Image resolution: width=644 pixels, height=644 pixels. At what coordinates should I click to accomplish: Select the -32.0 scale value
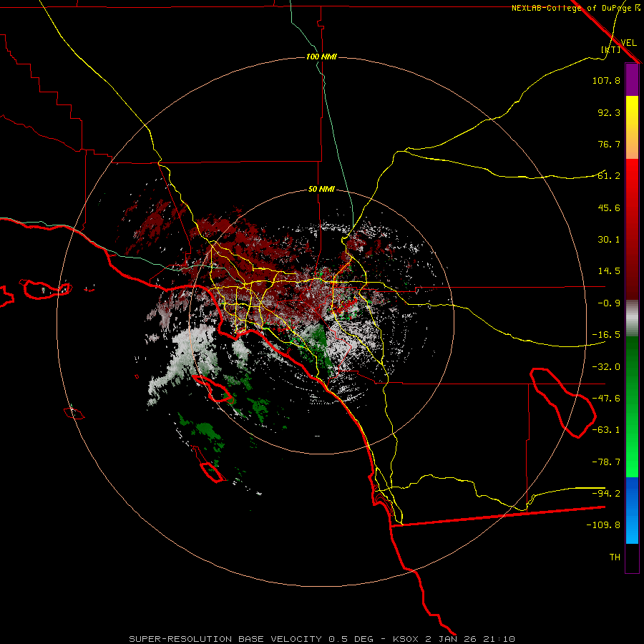(606, 367)
